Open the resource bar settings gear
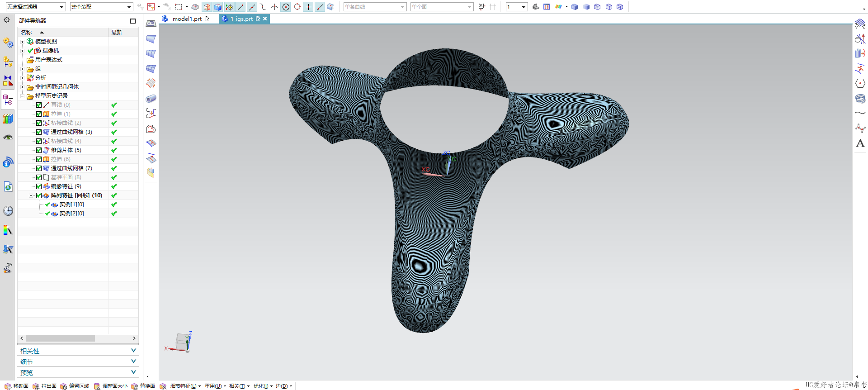 point(7,20)
